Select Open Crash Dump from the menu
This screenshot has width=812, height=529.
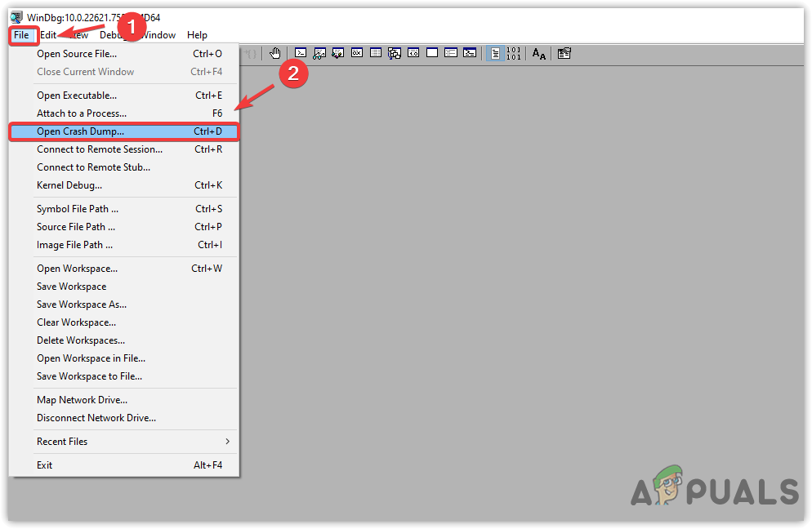[82, 131]
